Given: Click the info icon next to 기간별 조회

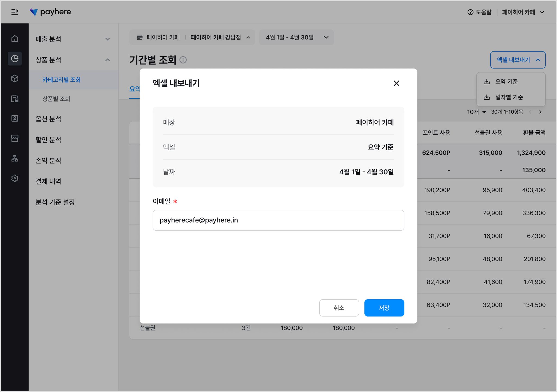Looking at the screenshot, I should point(183,60).
